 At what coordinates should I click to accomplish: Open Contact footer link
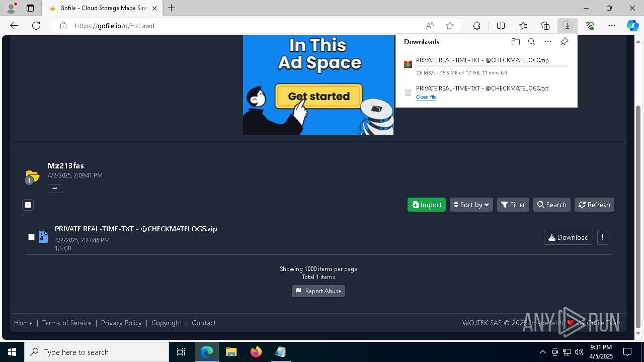pyautogui.click(x=204, y=323)
